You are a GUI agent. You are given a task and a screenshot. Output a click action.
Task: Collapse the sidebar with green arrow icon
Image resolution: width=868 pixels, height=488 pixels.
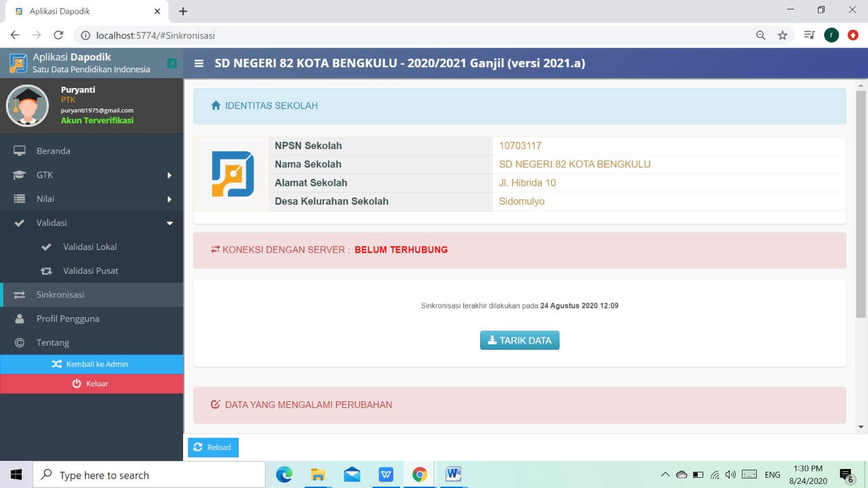(x=172, y=63)
